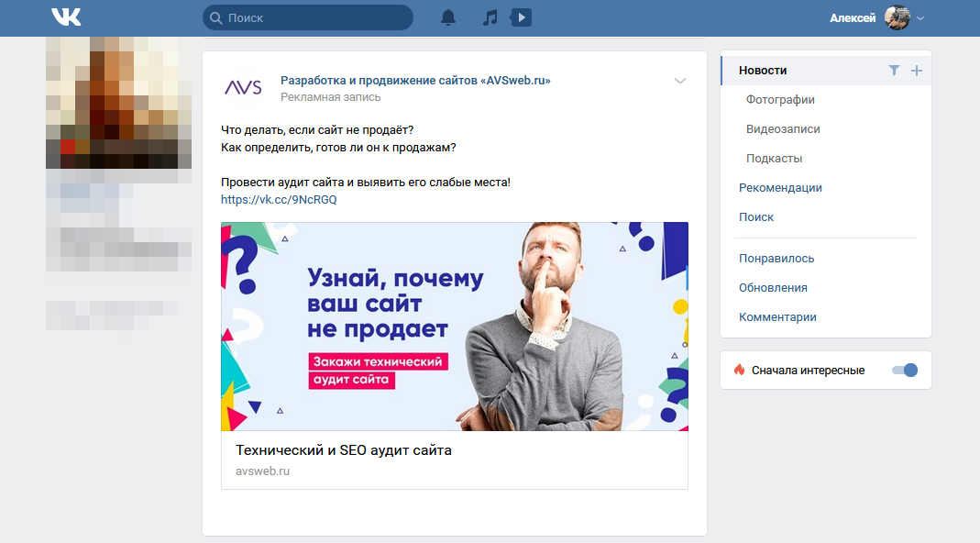Screen dimensions: 980x543
Task: Focus the Поиск search field
Action: tap(308, 17)
